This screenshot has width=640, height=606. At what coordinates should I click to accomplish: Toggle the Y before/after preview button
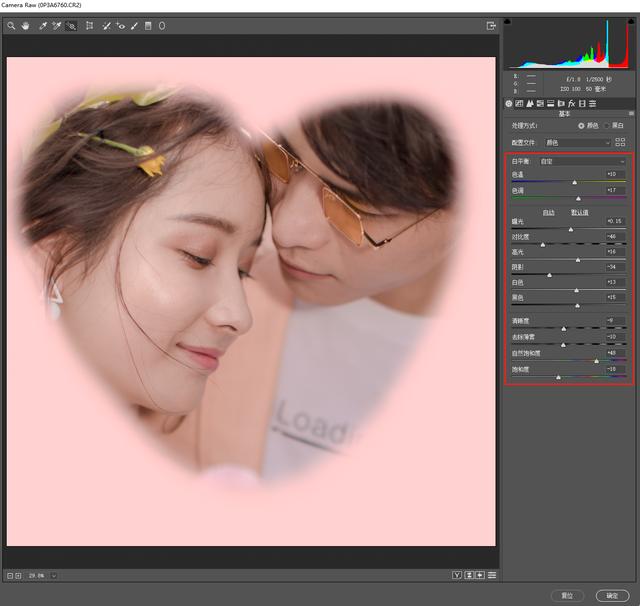pyautogui.click(x=457, y=575)
